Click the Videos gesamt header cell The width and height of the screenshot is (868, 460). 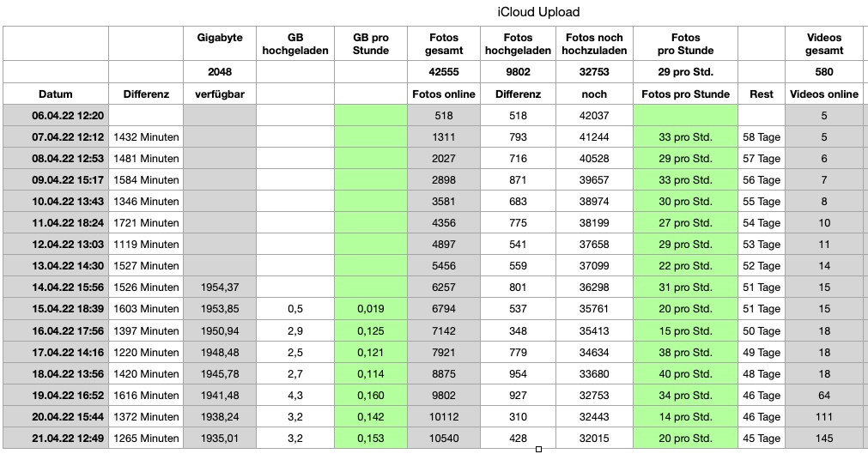(823, 44)
